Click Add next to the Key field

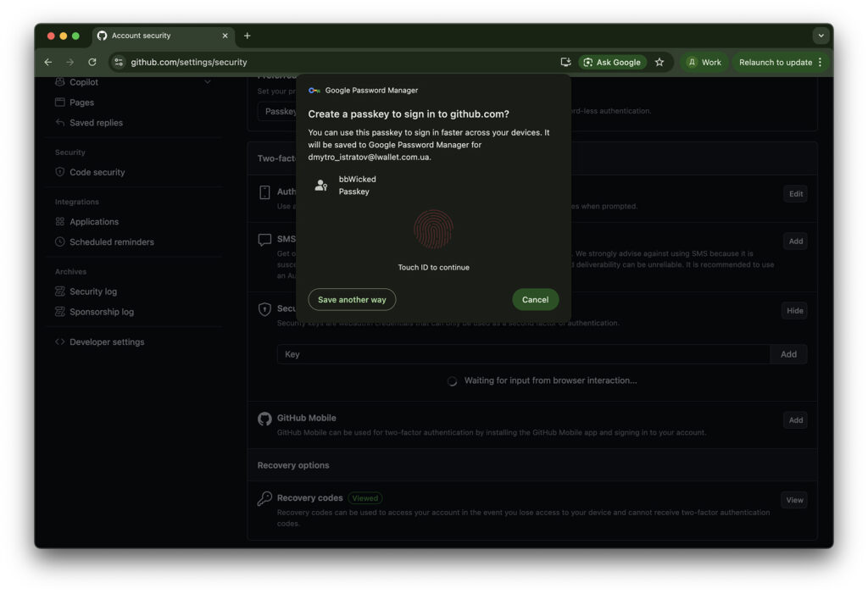(788, 354)
